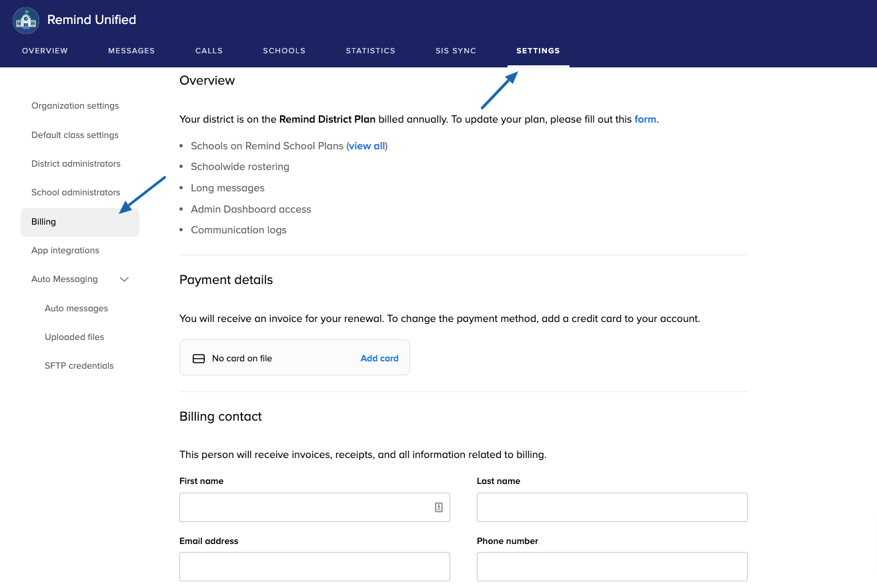
Task: Click the Last name input field
Action: pos(612,507)
